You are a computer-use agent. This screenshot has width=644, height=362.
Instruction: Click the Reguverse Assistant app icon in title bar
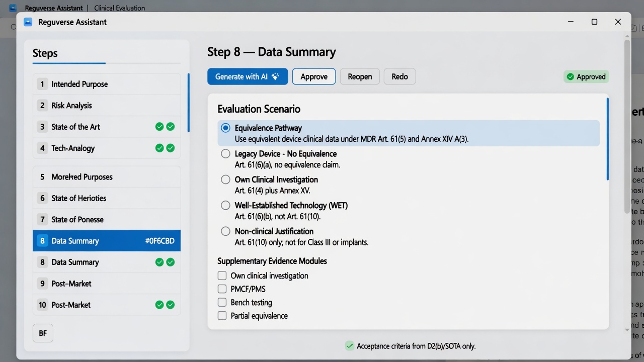28,22
